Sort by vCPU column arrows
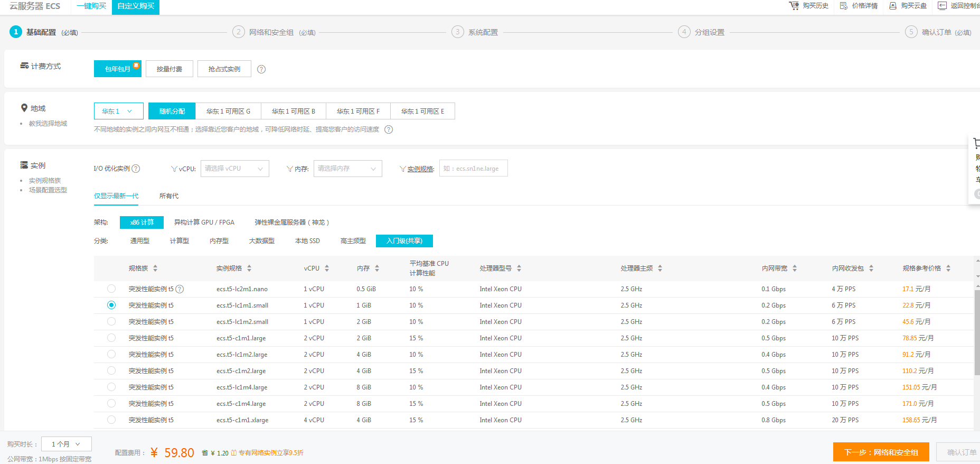 [327, 268]
